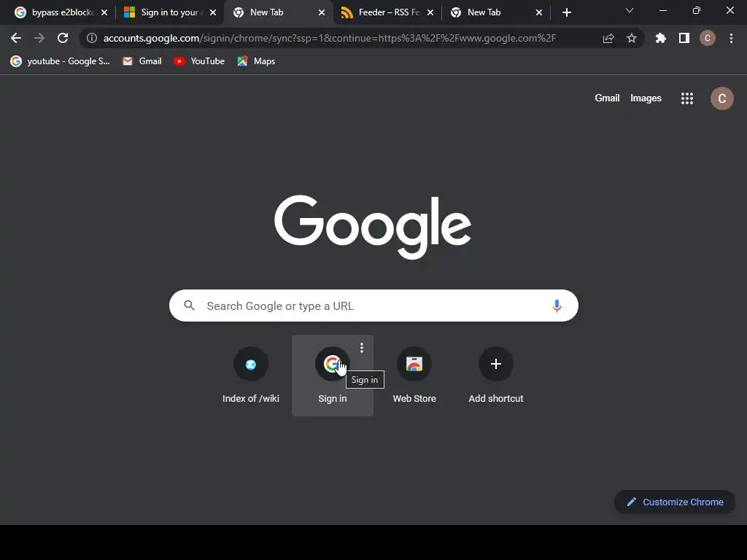Close the last New Tab tab
This screenshot has height=560, width=747.
click(539, 12)
